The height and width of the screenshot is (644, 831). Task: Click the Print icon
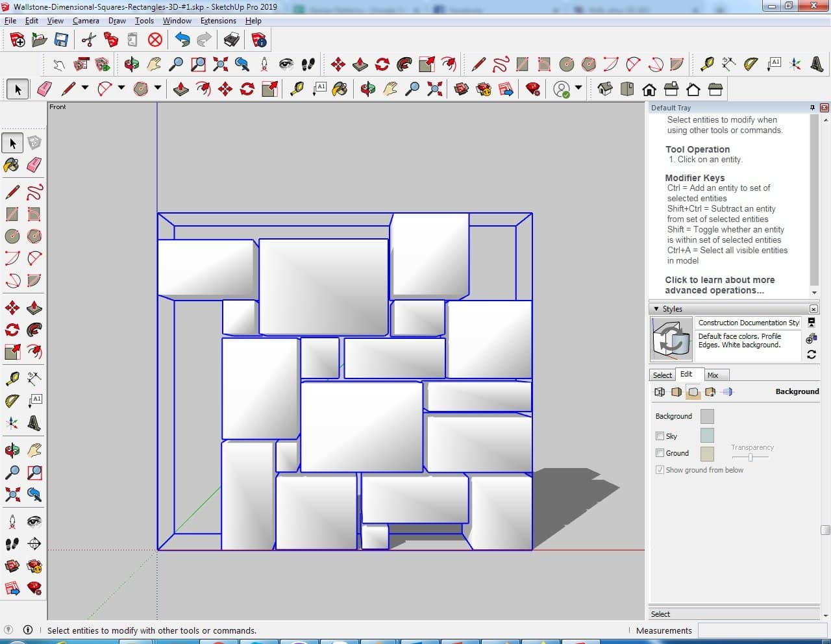point(231,40)
